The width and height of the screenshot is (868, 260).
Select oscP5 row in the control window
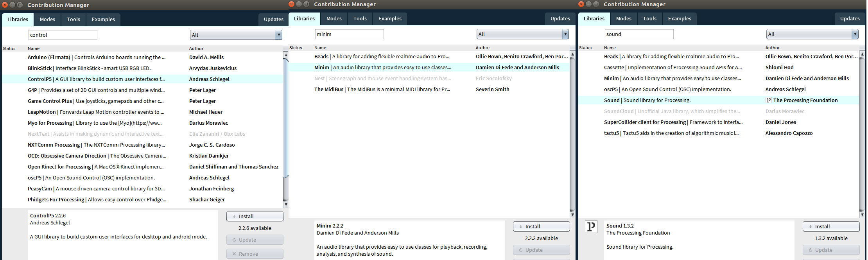click(142, 178)
